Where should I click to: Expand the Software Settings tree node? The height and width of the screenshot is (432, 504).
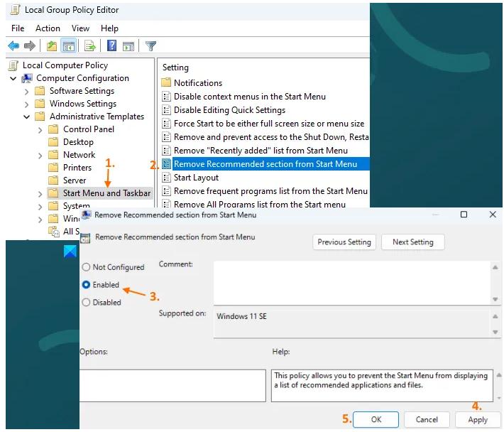[27, 91]
